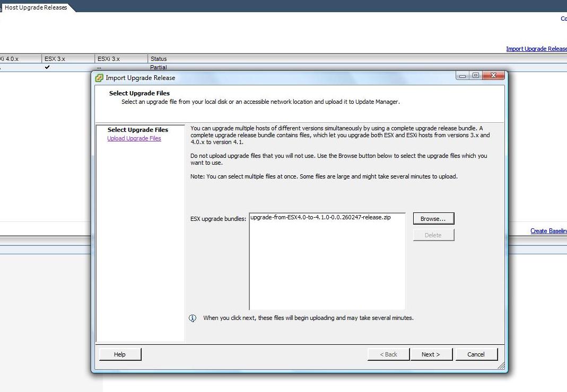Sort by the Status column header
The width and height of the screenshot is (567, 392).
[159, 58]
